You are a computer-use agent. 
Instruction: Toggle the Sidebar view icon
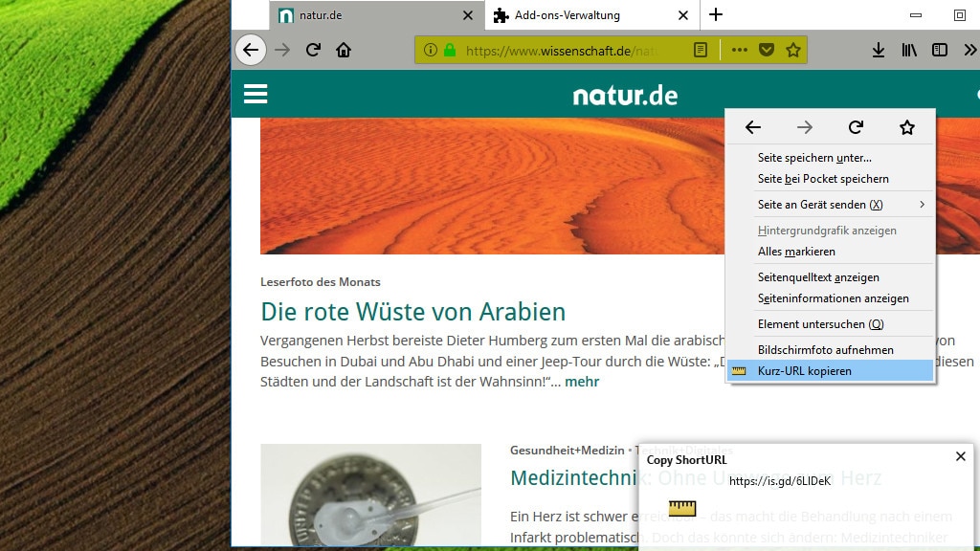[x=939, y=50]
